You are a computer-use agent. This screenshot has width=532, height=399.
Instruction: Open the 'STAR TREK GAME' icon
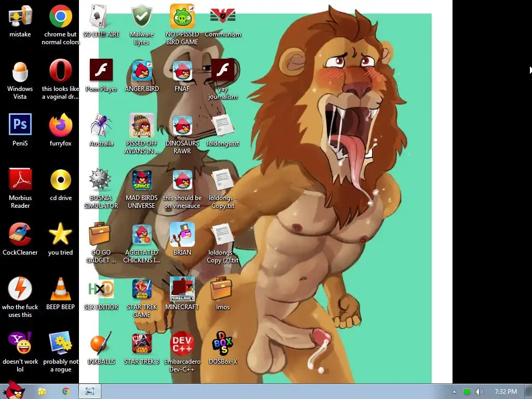point(142,289)
